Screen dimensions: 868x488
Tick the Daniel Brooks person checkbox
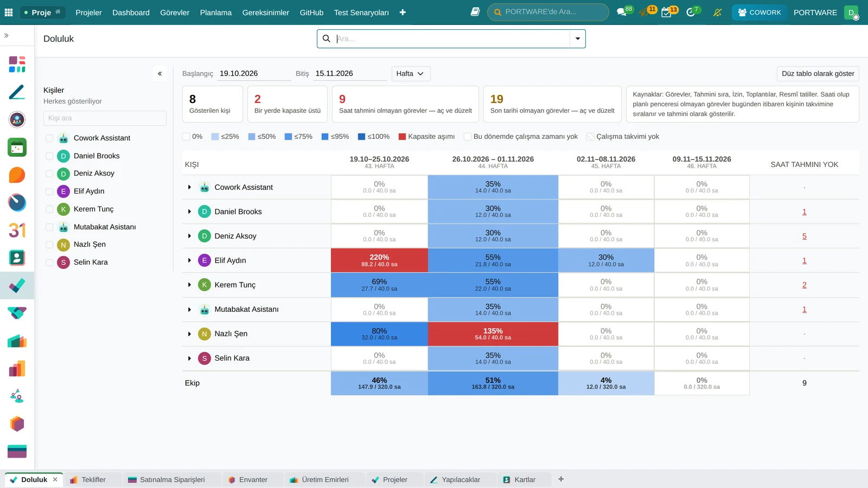(49, 156)
